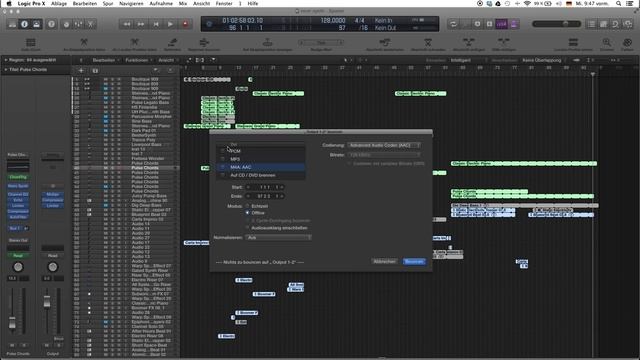The width and height of the screenshot is (640, 360).
Task: Expand the Region inspector disclosure triangle
Action: point(6,60)
